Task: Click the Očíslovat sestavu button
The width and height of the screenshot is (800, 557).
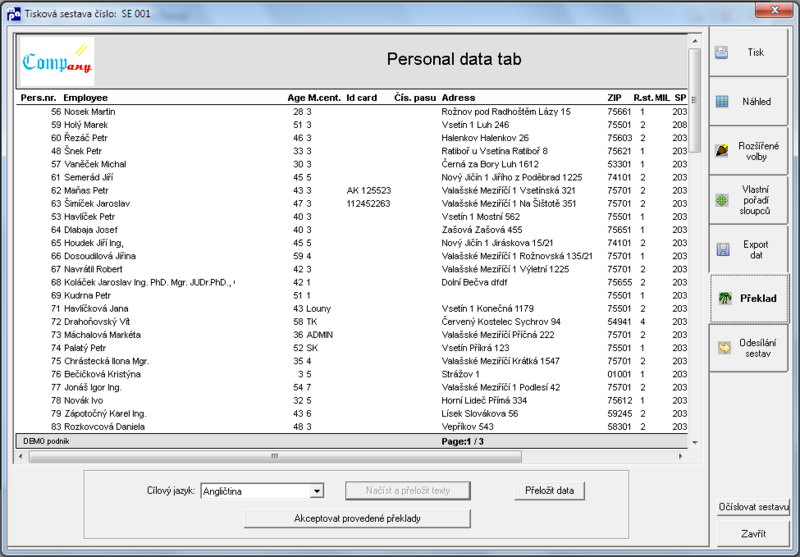Action: 753,507
